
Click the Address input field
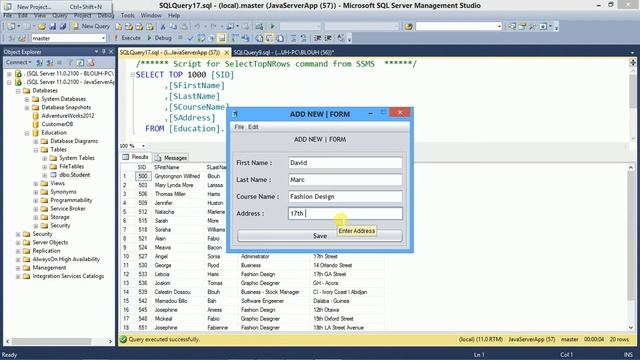345,213
